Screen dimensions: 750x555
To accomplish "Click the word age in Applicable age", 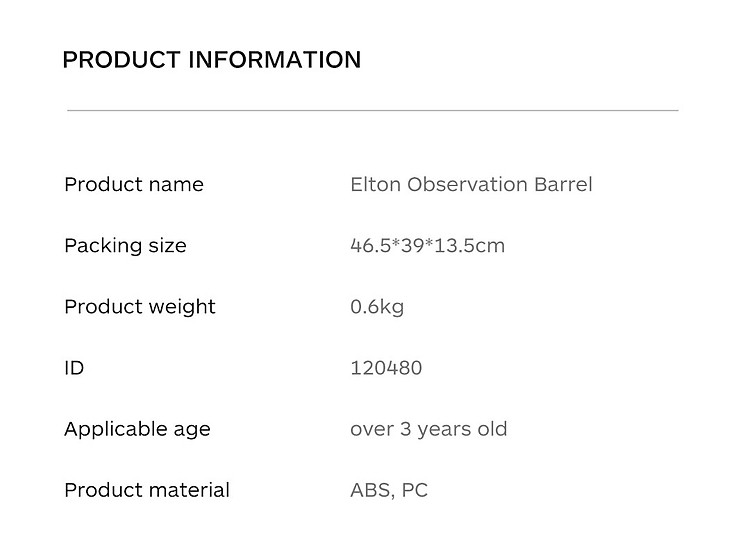I will tap(192, 431).
